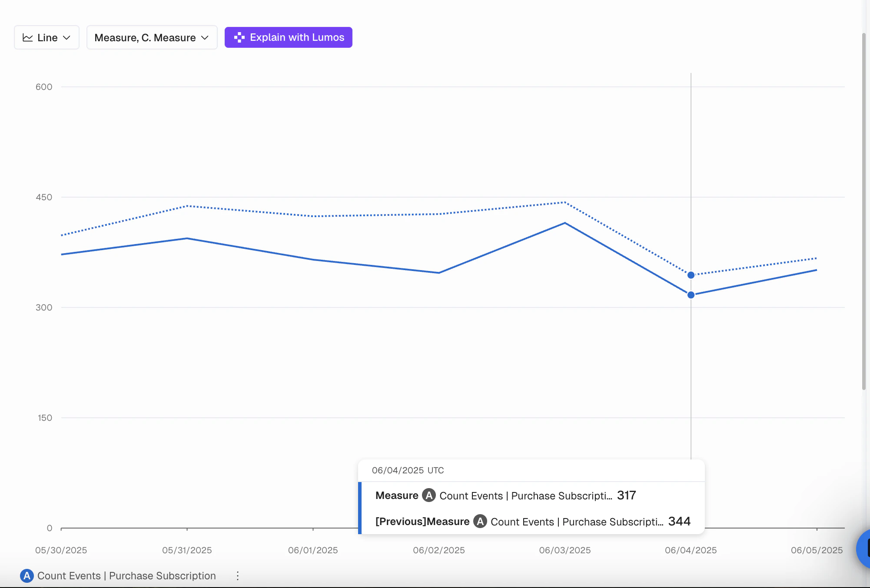Image resolution: width=870 pixels, height=588 pixels.
Task: Open the three-dot menu beside the legend
Action: pyautogui.click(x=237, y=576)
